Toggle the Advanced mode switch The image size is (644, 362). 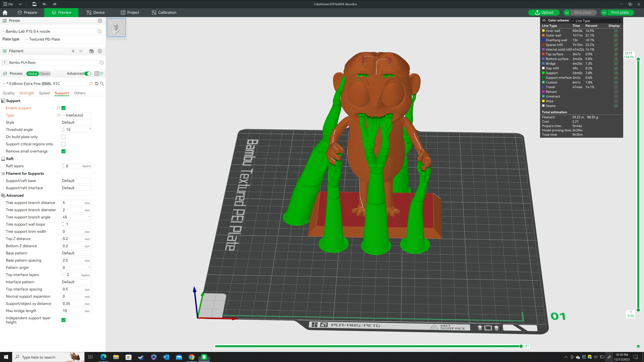88,73
